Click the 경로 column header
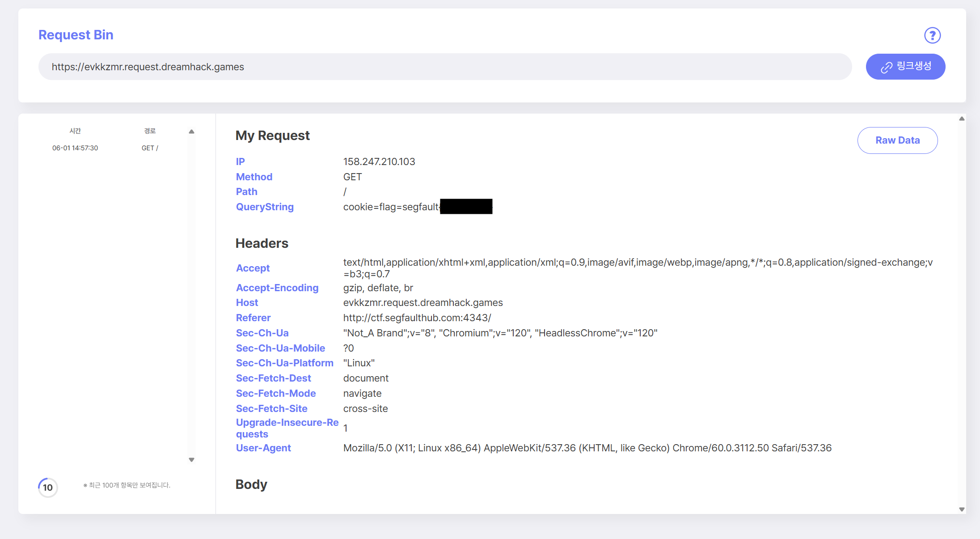980x539 pixels. pos(150,131)
